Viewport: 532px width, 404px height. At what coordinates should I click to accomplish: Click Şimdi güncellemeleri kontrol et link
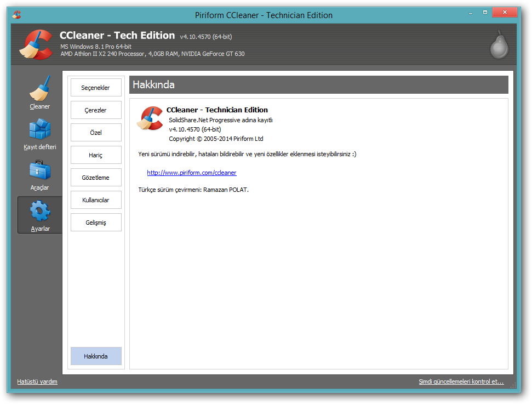coord(461,382)
